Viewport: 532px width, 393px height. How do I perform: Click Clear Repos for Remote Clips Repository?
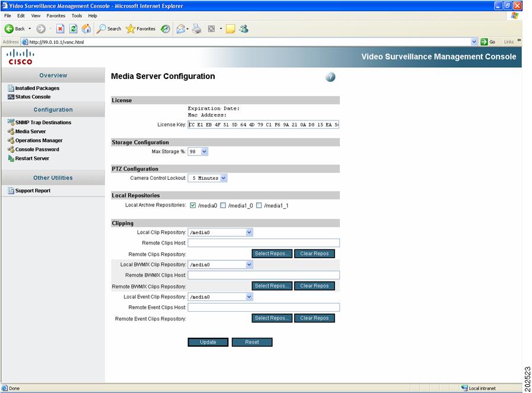tap(314, 253)
